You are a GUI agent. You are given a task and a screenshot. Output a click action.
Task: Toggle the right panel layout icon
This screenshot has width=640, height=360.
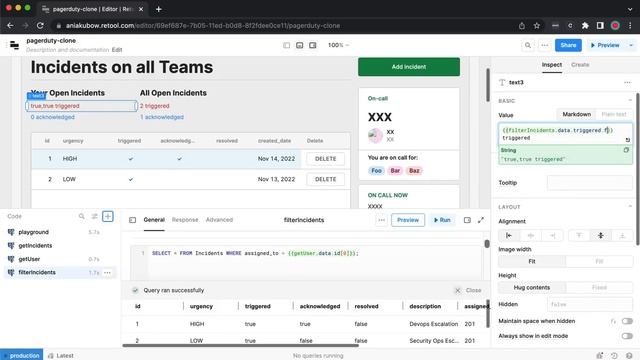tap(313, 45)
